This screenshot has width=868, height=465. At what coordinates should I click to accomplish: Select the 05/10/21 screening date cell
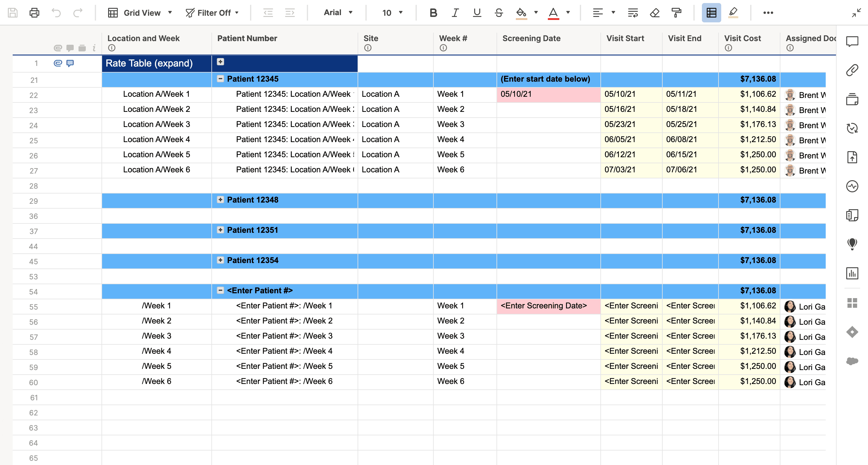click(548, 94)
